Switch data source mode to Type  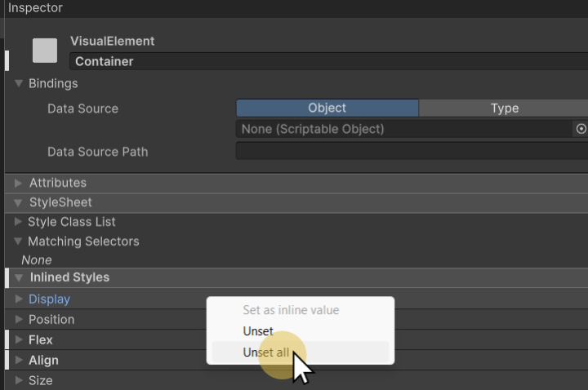[x=504, y=108]
